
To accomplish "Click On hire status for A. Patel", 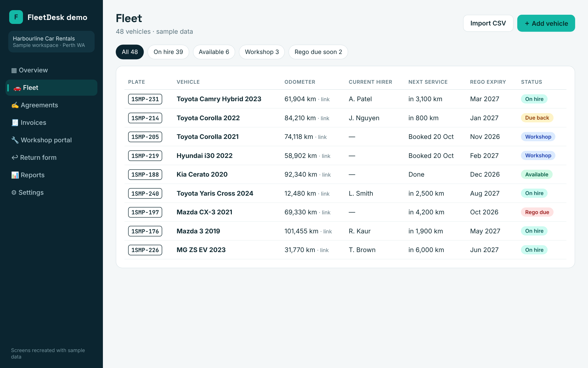I will point(534,99).
